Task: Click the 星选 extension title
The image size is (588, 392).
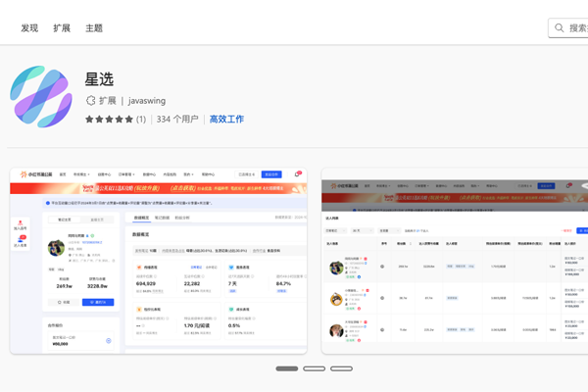Action: coord(99,79)
